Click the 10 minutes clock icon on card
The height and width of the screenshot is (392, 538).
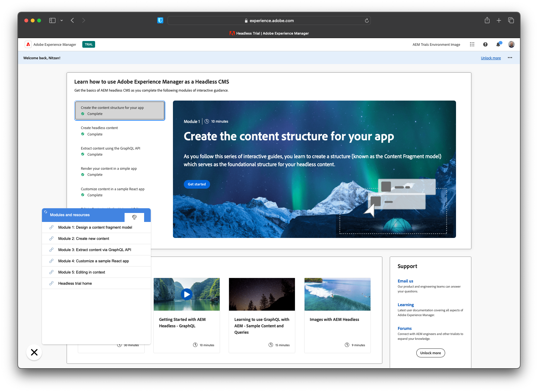click(195, 345)
